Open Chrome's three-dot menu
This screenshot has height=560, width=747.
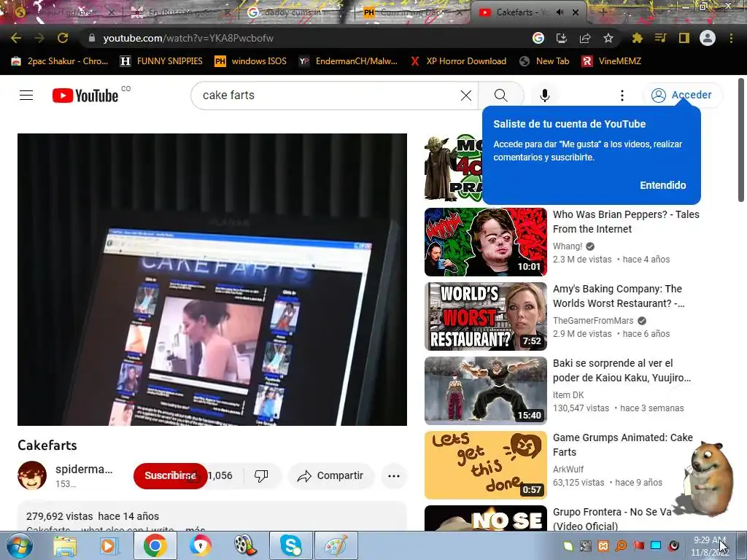731,38
